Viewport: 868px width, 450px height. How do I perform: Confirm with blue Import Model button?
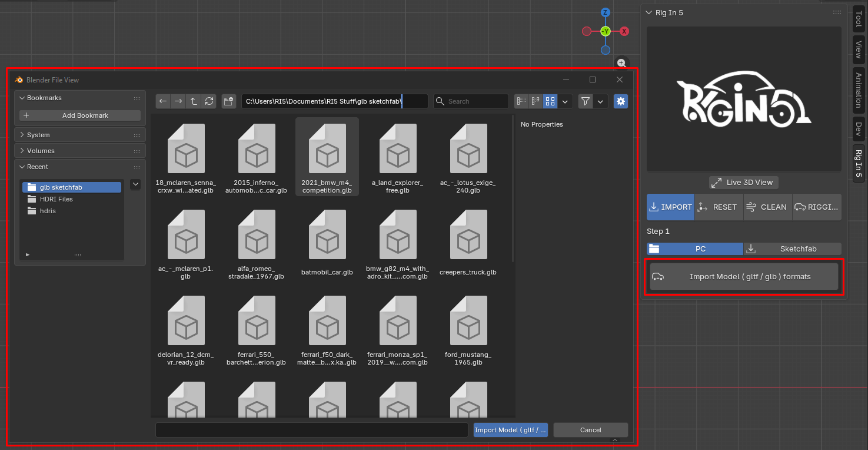pos(511,430)
